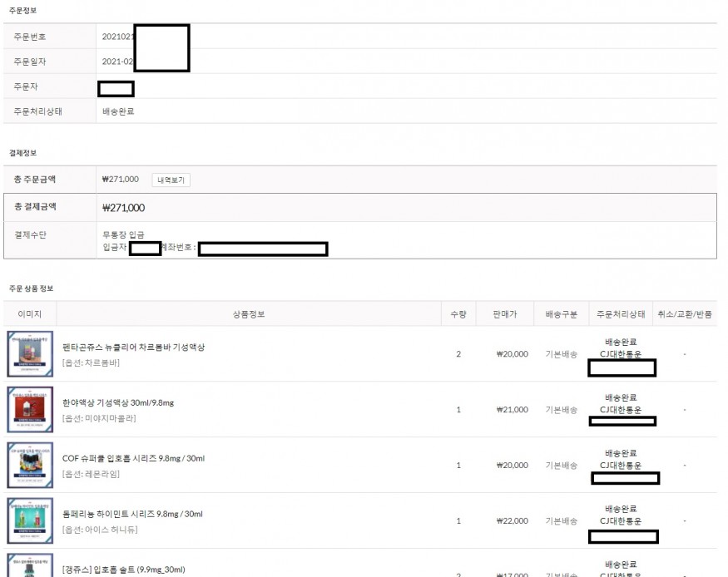This screenshot has width=728, height=577.
Task: Select the 홈페리뇽 하이민트 시리즈 product name
Action: click(x=132, y=514)
